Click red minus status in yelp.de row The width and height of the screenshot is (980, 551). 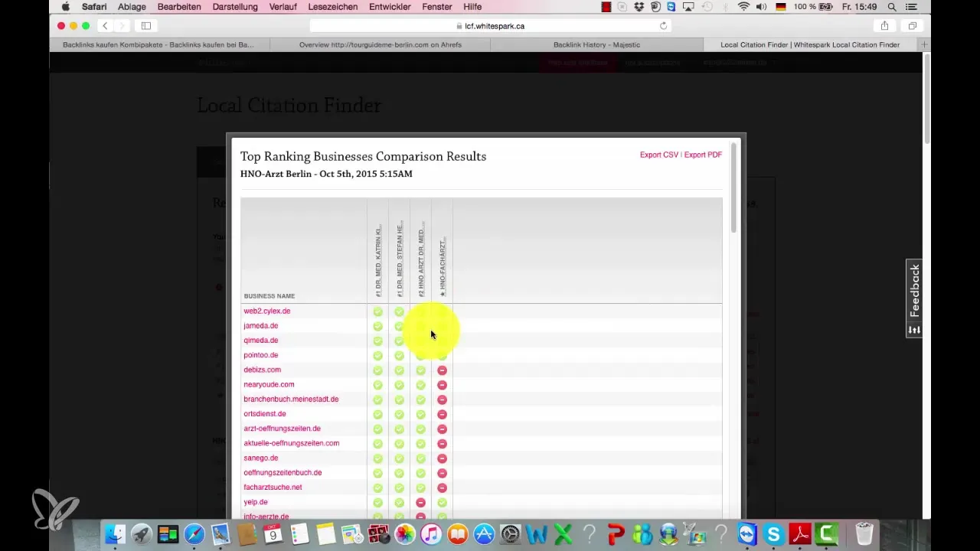pyautogui.click(x=420, y=502)
